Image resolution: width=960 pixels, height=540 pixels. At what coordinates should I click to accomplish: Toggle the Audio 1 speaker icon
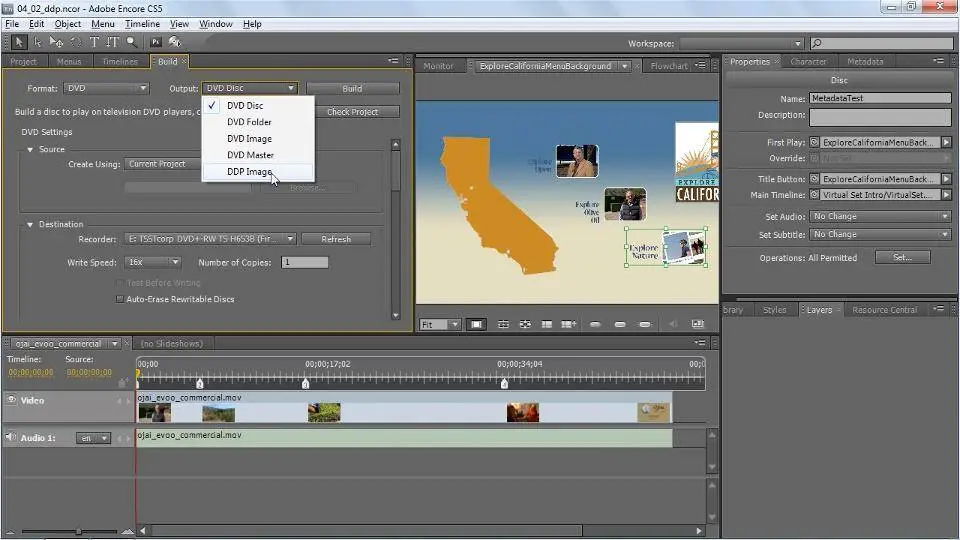pos(10,437)
